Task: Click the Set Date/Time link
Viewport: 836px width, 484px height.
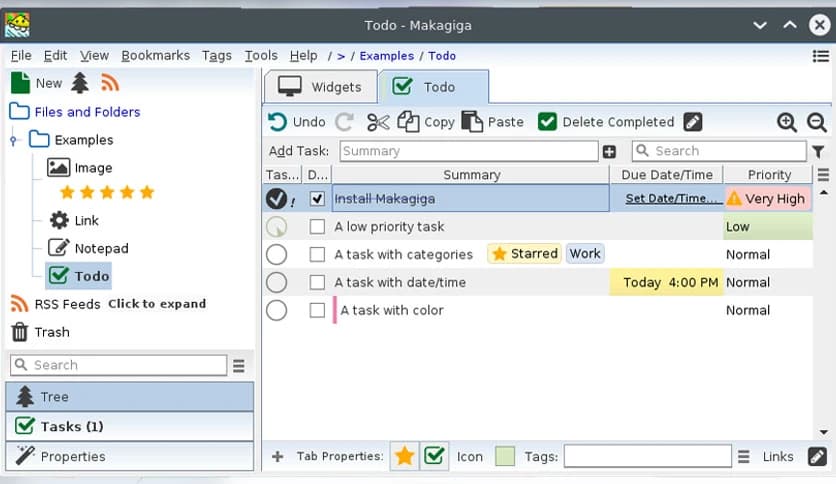Action: point(674,198)
